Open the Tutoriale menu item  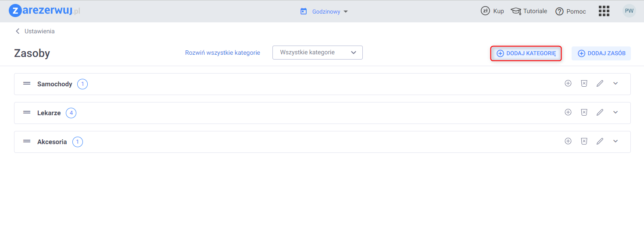(x=529, y=11)
